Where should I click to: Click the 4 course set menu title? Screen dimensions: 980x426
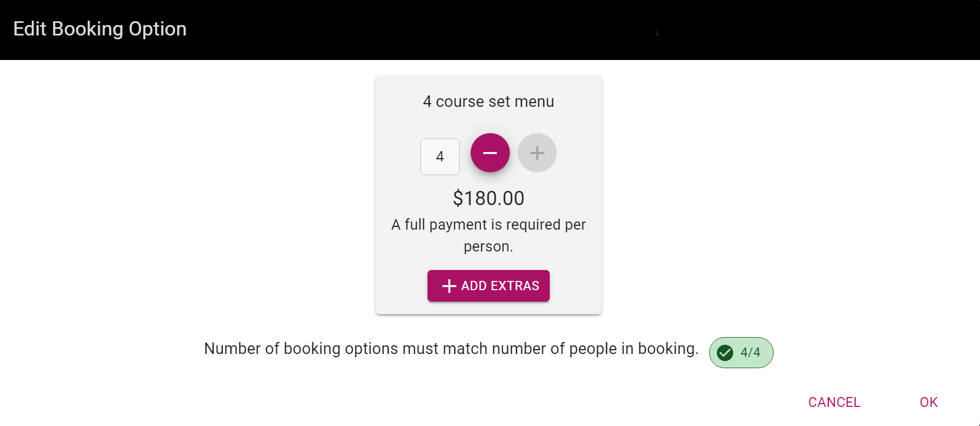point(488,101)
